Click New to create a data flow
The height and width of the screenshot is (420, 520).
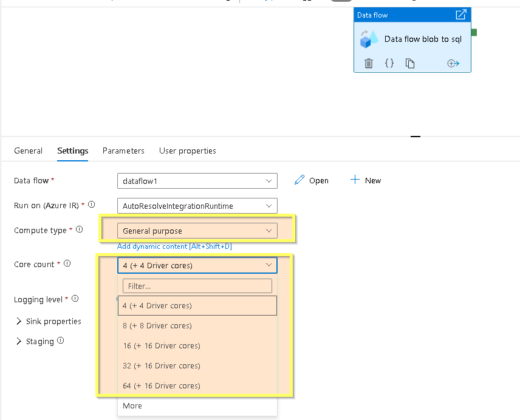tap(366, 180)
